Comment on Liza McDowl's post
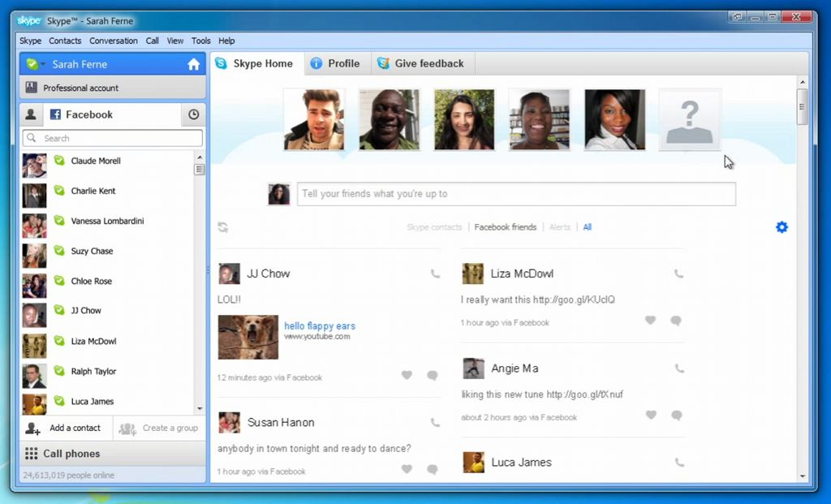The image size is (831, 504). click(x=676, y=321)
